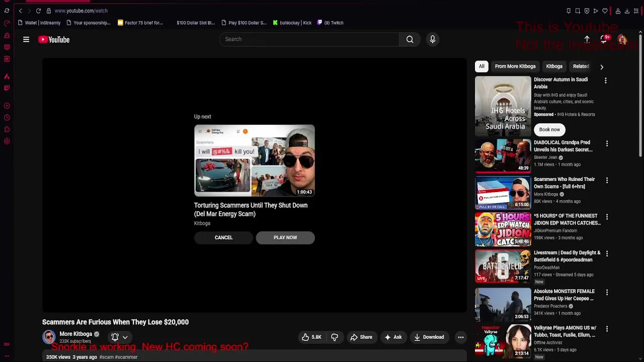Viewport: 644px width, 362px height.
Task: View site info via padlock icon
Action: click(x=49, y=11)
